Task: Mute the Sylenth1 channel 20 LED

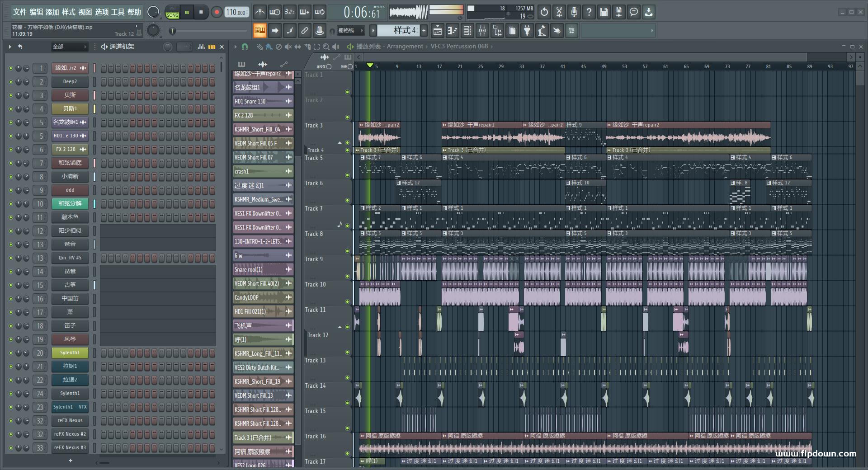Action: tap(10, 353)
